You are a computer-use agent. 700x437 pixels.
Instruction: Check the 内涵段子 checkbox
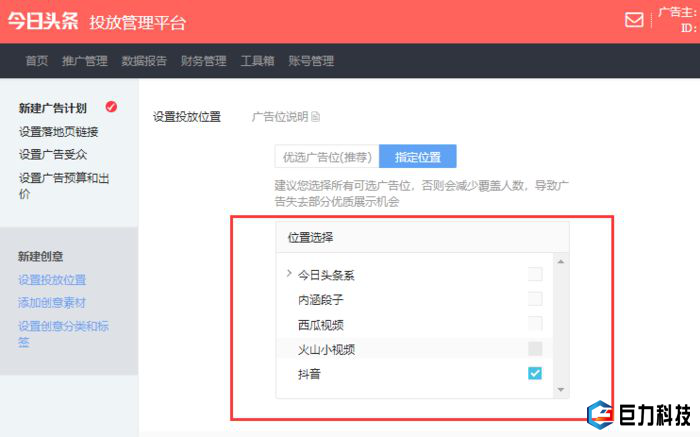[535, 299]
